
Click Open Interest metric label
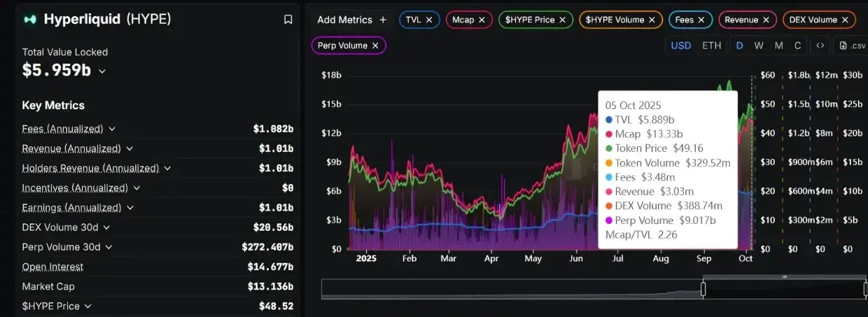(52, 267)
